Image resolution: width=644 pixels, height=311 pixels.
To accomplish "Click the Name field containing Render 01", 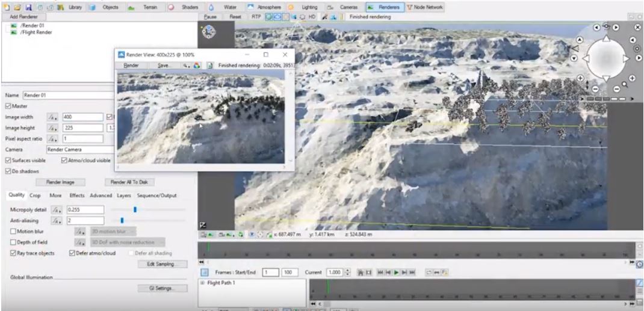I will (x=68, y=95).
